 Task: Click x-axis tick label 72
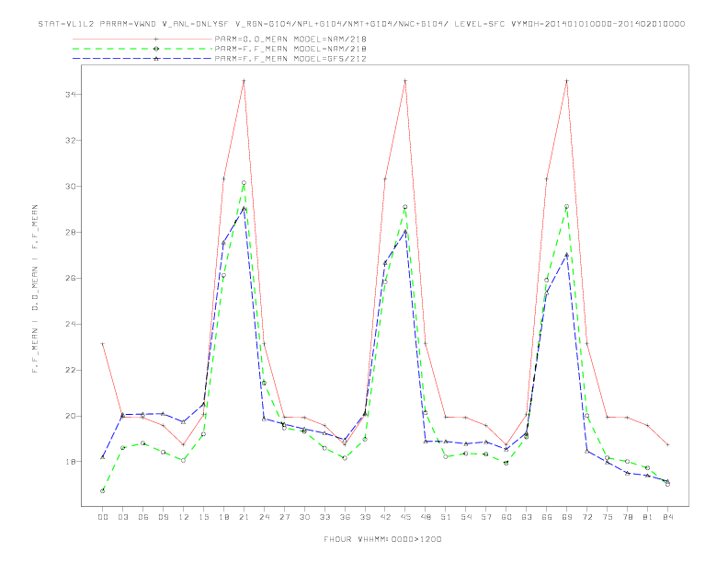pyautogui.click(x=586, y=517)
